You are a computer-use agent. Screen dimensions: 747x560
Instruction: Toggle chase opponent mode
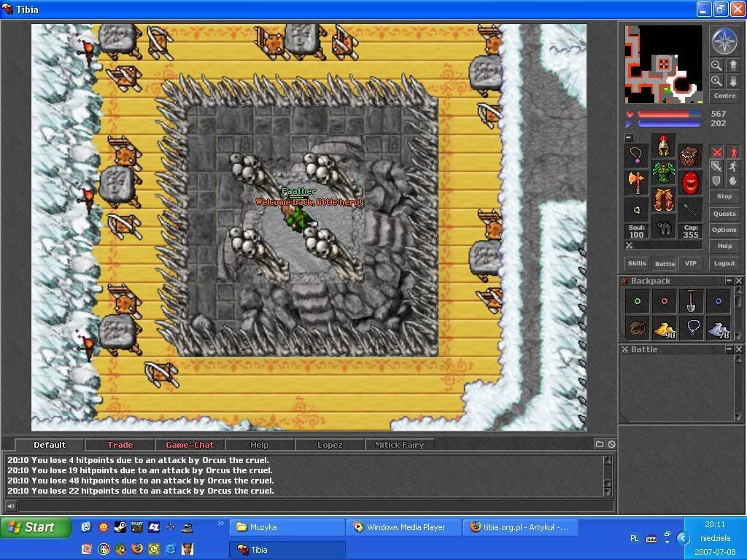[733, 166]
